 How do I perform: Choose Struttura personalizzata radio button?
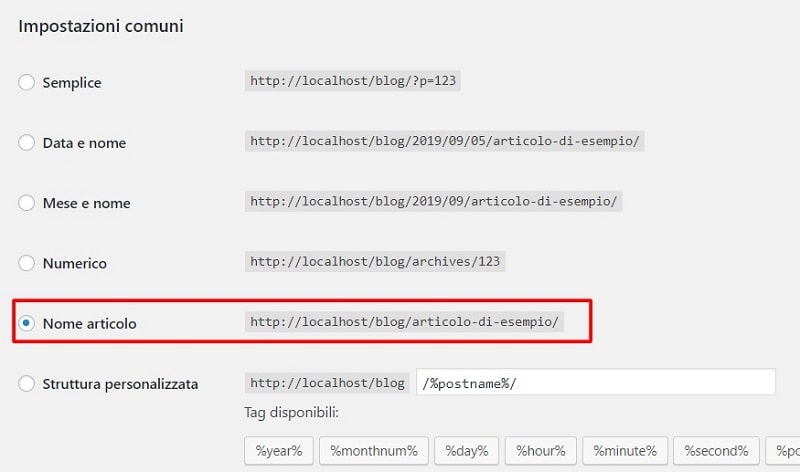[x=27, y=383]
